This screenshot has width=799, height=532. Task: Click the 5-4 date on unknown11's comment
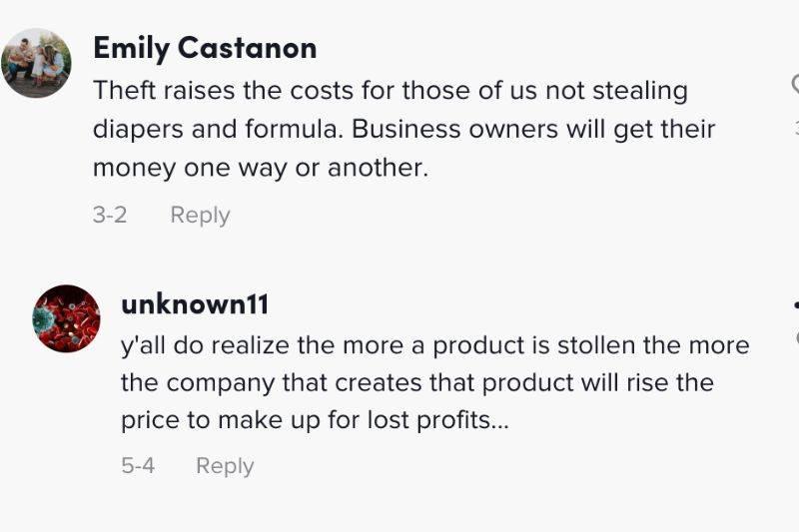click(x=138, y=465)
